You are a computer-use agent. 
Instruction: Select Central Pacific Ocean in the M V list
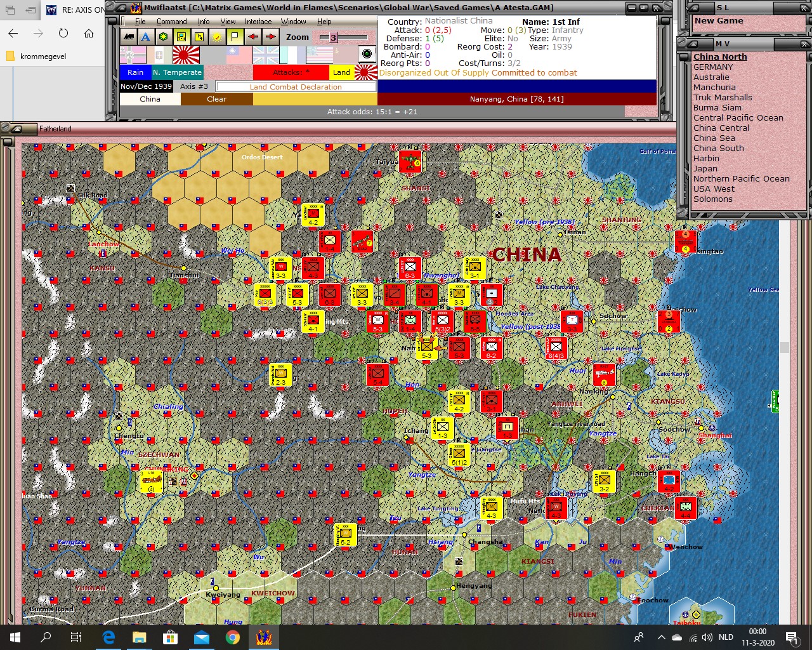[738, 117]
